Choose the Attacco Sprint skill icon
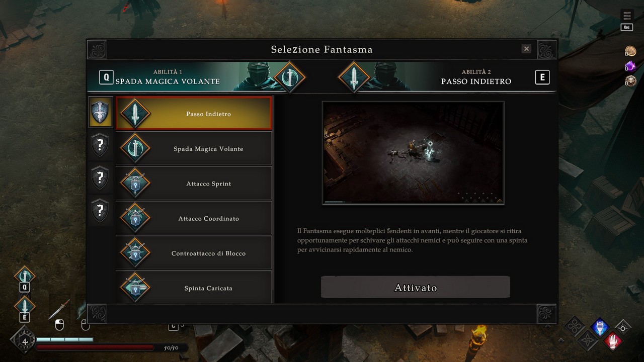 coord(135,184)
